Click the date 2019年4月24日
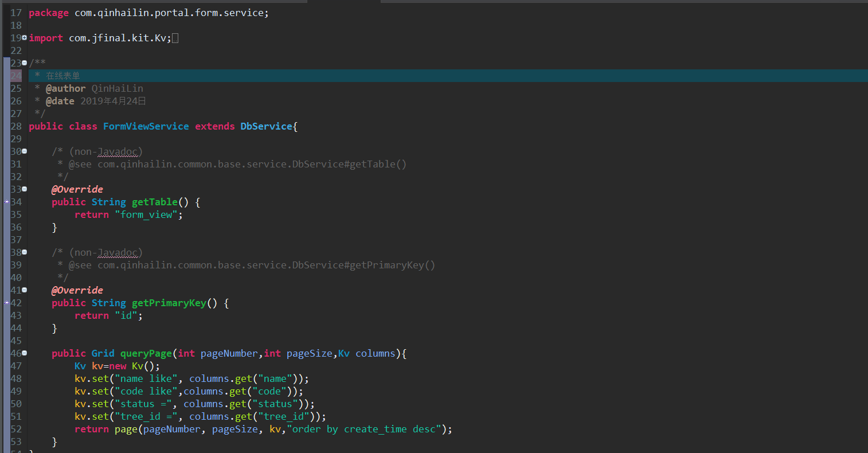This screenshot has height=453, width=868. [x=113, y=101]
